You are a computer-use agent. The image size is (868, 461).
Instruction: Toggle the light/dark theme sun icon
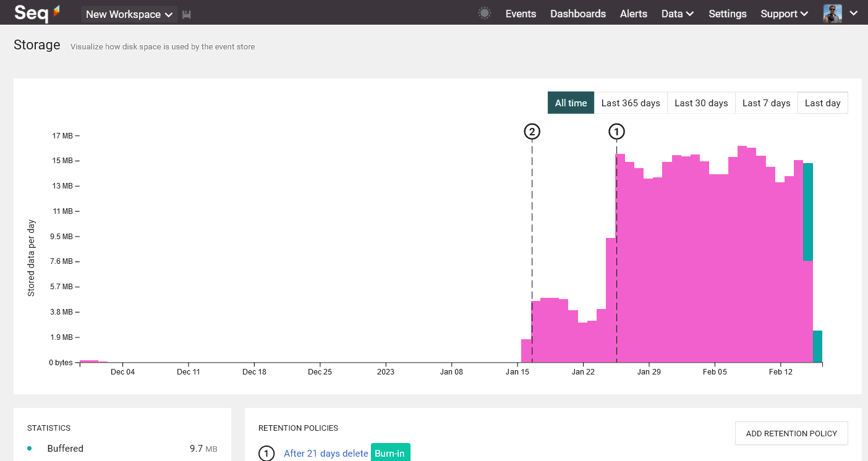click(485, 13)
